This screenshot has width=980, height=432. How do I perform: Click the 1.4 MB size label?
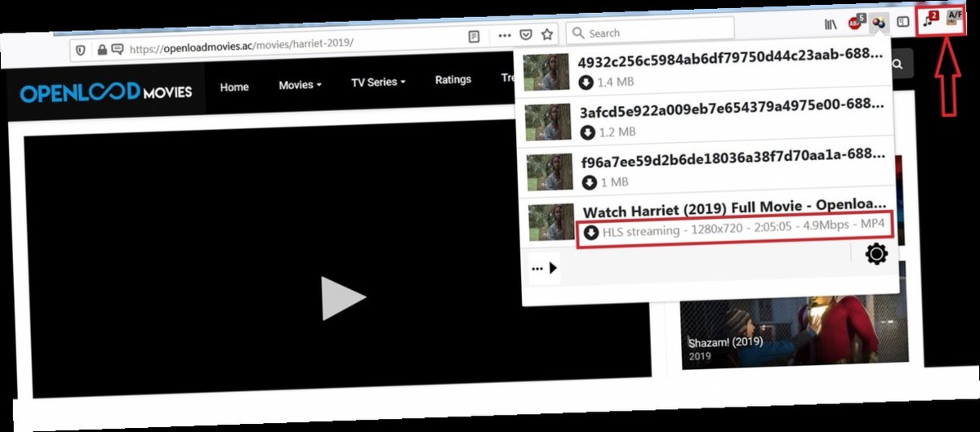[x=616, y=82]
